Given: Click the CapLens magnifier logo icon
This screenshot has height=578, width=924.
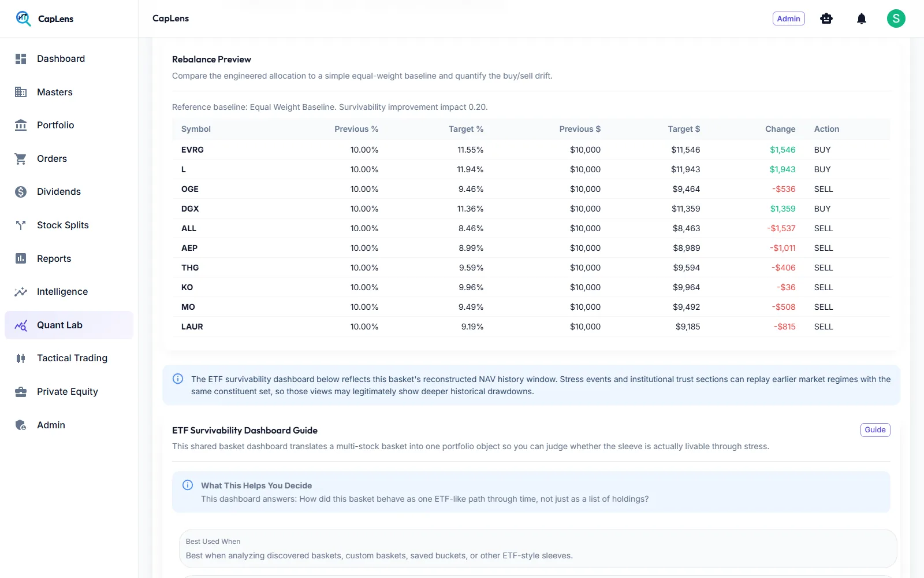Looking at the screenshot, I should coord(23,18).
